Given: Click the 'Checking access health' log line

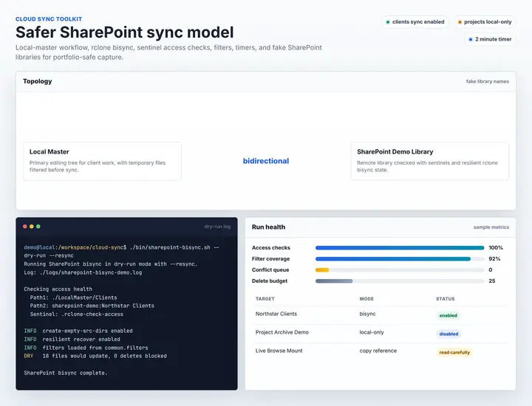Looking at the screenshot, I should [x=58, y=289].
